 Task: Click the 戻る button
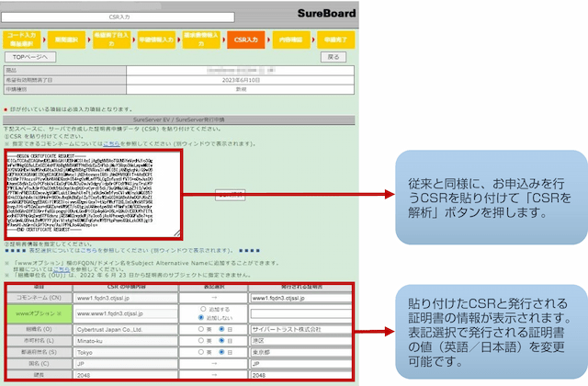pyautogui.click(x=334, y=57)
